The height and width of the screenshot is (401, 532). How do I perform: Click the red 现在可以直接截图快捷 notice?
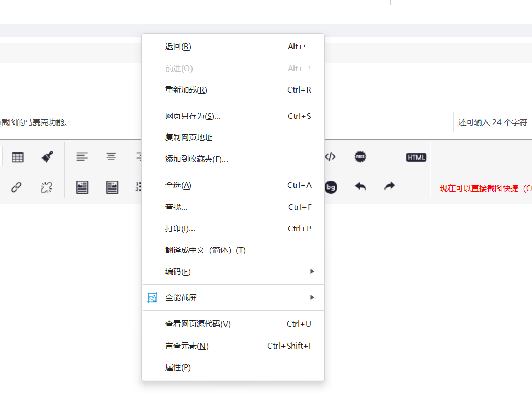point(485,188)
